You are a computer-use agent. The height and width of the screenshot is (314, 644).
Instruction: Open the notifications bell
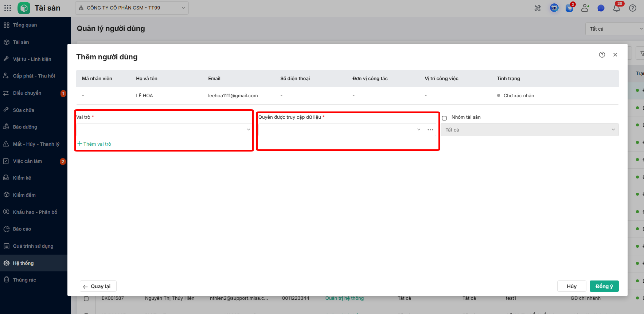tap(617, 8)
